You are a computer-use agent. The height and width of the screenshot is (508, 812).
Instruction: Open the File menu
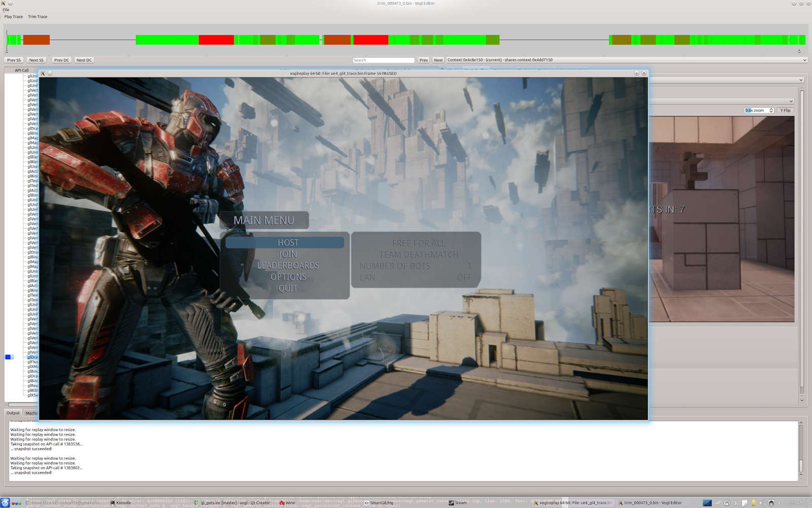click(x=6, y=10)
